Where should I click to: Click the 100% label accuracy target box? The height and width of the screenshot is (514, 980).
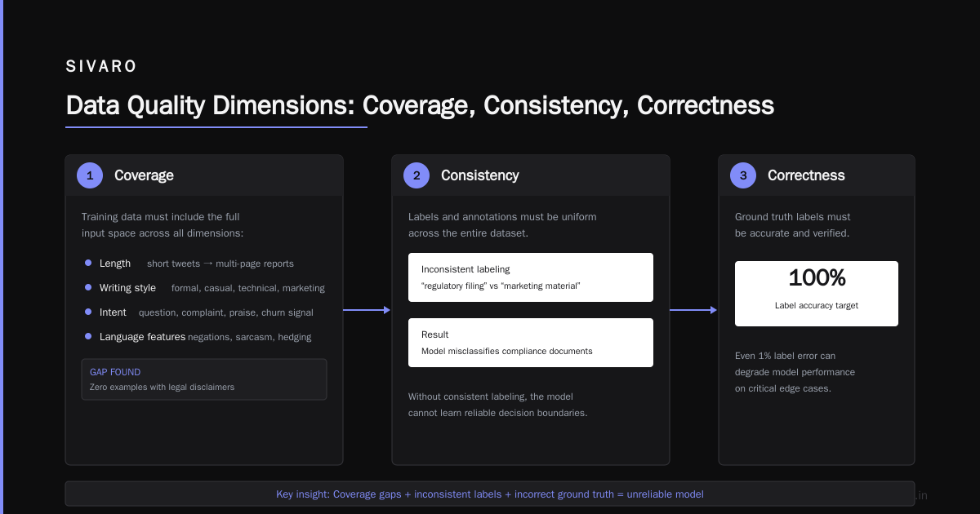point(817,294)
